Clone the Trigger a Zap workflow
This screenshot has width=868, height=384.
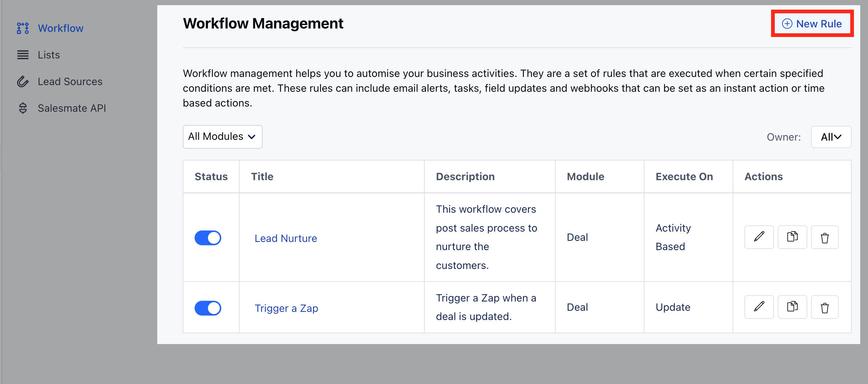792,307
